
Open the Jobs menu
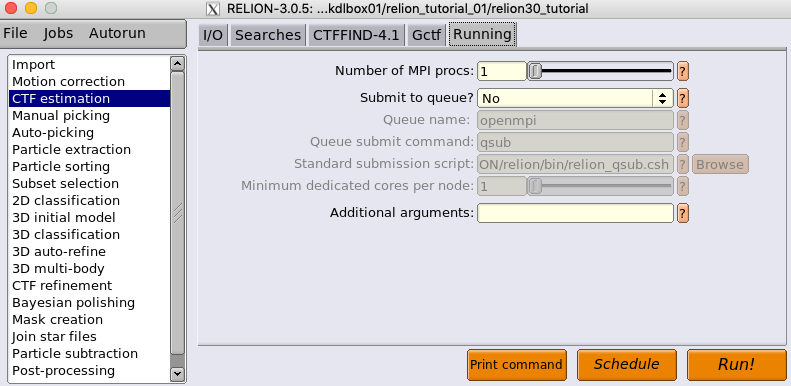[x=58, y=33]
